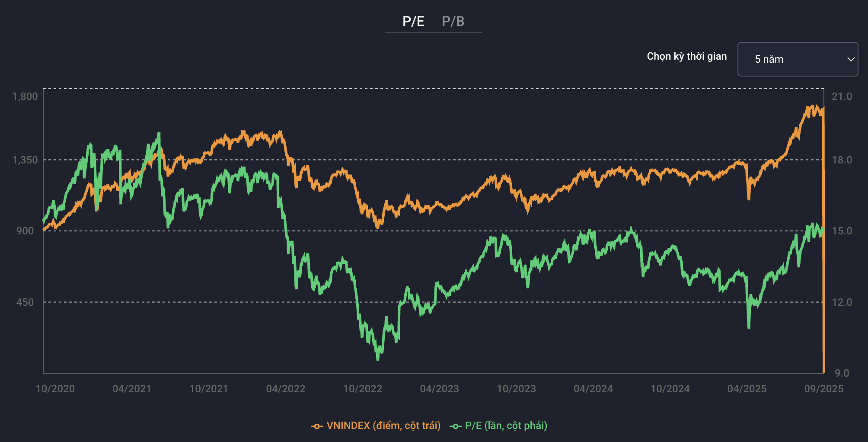868x442 pixels.
Task: Toggle P/E series via its legend label
Action: (506, 426)
